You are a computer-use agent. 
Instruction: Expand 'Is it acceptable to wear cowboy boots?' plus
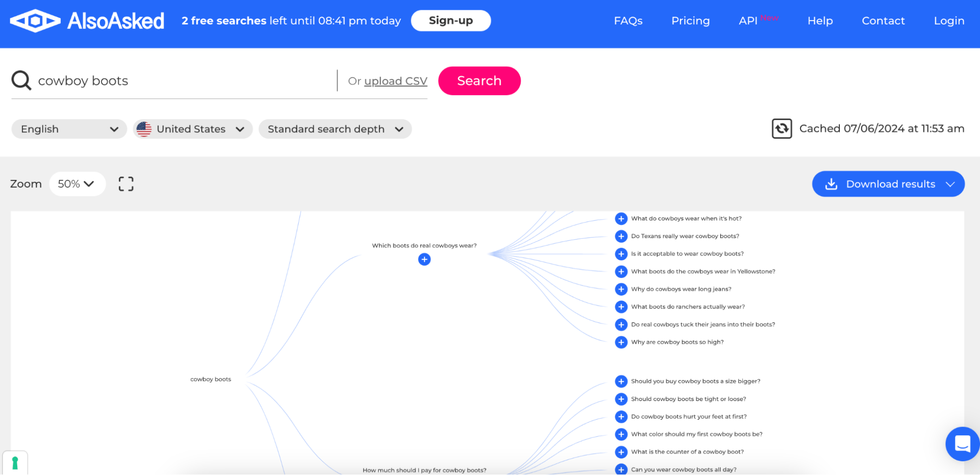[621, 254]
